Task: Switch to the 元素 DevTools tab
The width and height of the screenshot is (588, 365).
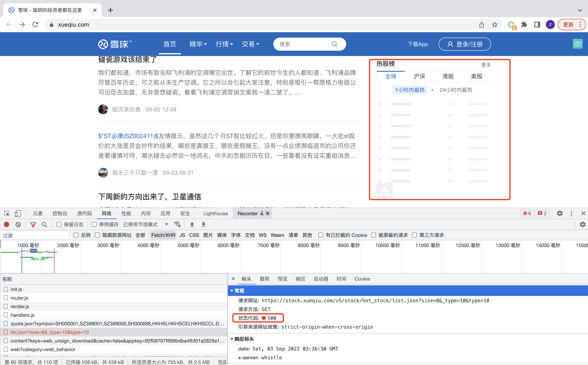Action: click(x=38, y=213)
